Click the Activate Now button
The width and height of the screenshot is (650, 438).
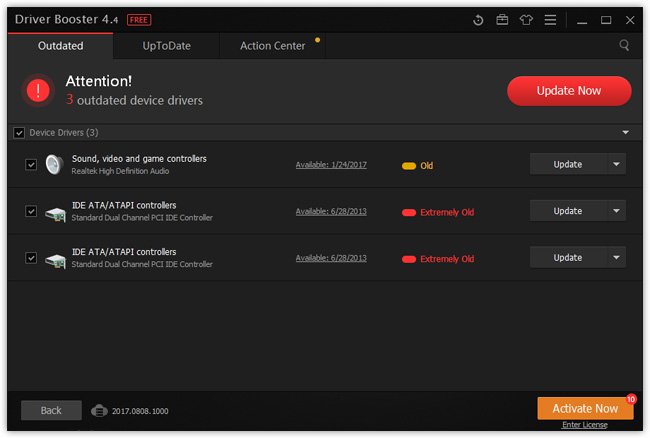(x=585, y=408)
